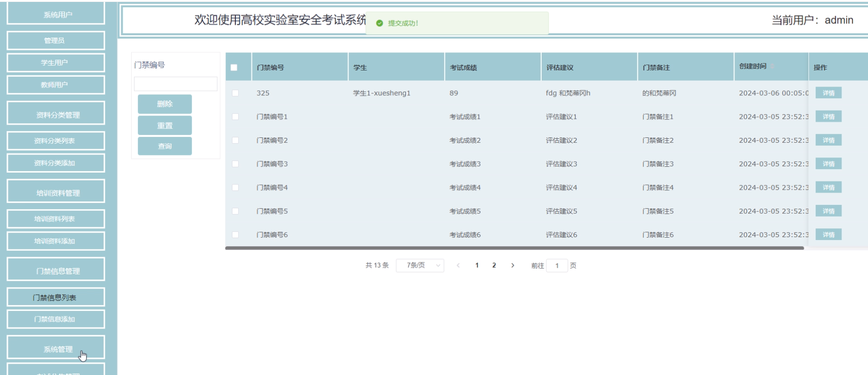Screen dimensions: 868x375
Task: Check the 门禁编号4 row checkbox
Action: tap(235, 187)
